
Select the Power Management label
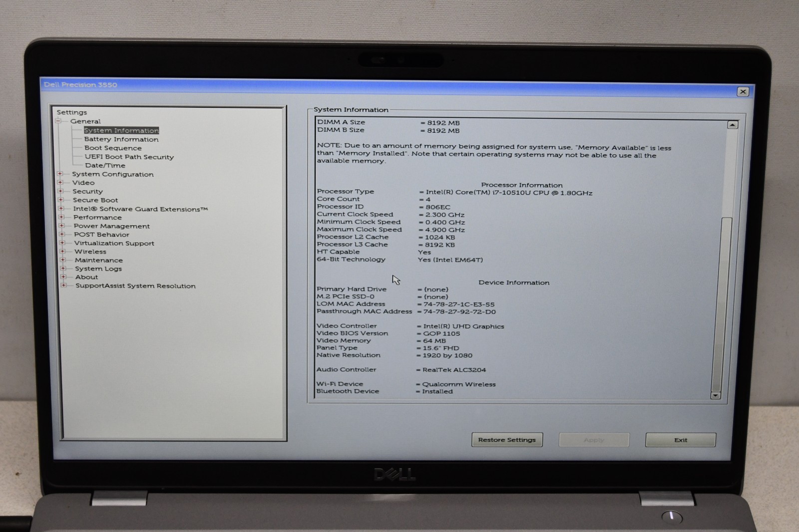(x=112, y=226)
